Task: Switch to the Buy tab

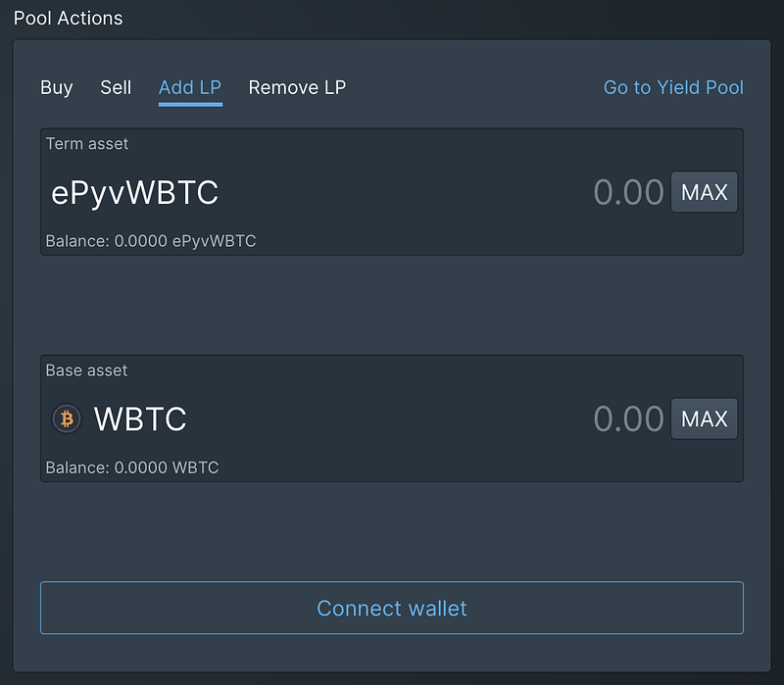Action: click(57, 88)
